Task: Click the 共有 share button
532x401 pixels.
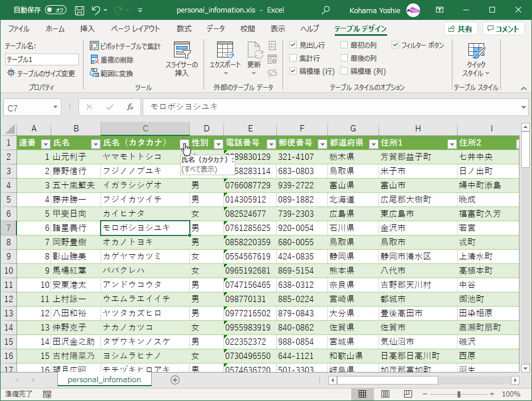Action: coord(460,29)
